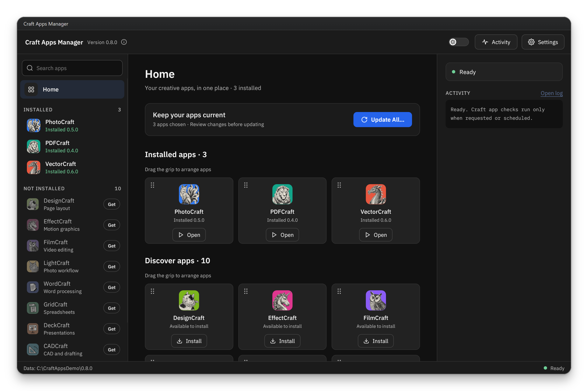The image size is (588, 391).
Task: Click the grip handle on VectorCraft card
Action: click(339, 185)
